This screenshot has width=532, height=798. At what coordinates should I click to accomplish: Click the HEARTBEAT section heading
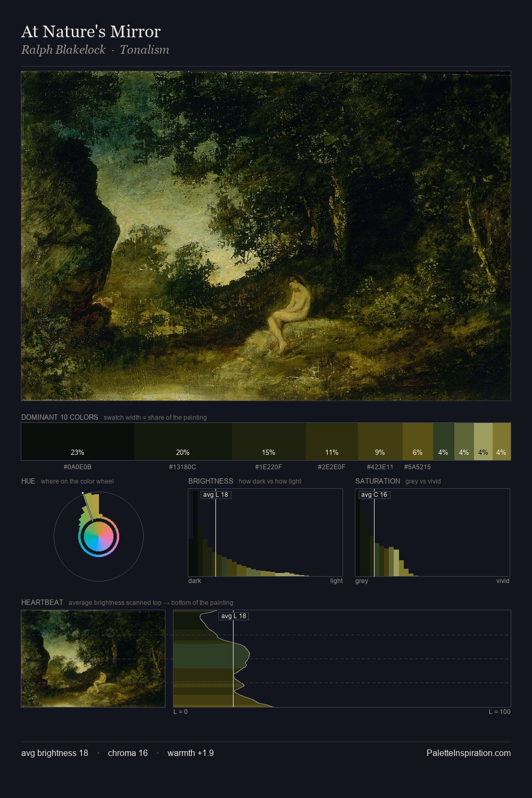(x=42, y=602)
